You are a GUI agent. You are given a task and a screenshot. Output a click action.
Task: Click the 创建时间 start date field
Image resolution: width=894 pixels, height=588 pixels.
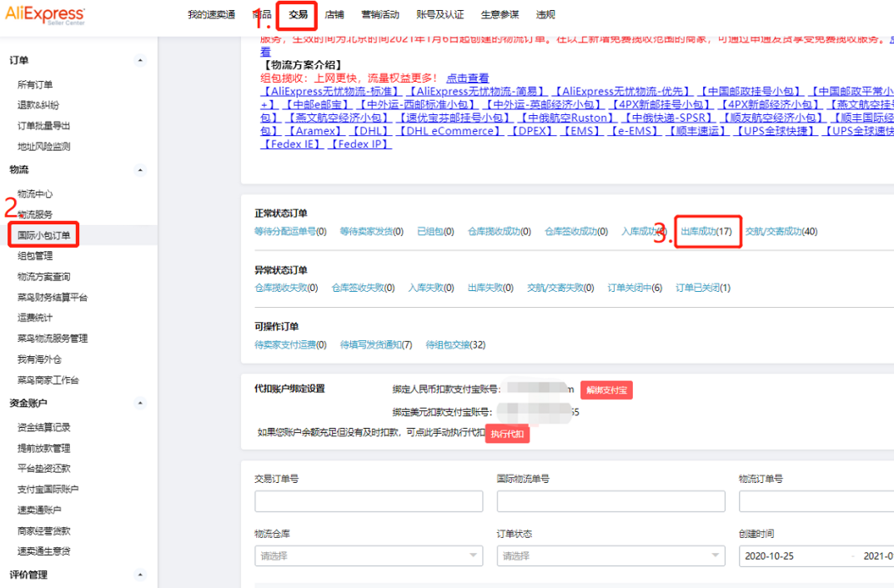769,556
